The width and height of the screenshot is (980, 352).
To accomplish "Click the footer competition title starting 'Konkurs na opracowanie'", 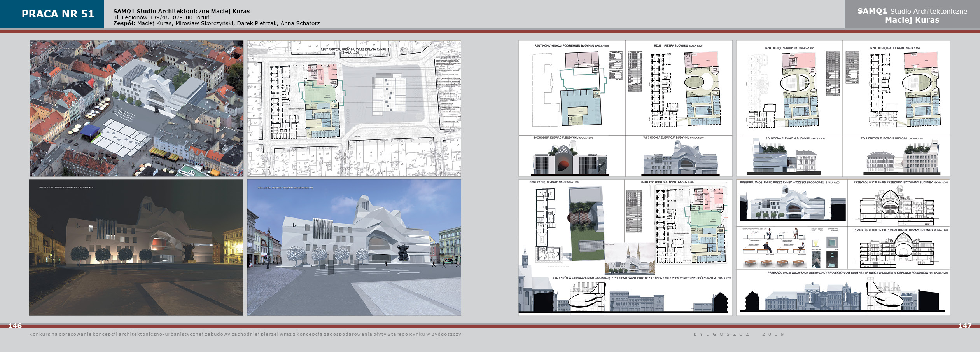I will (x=245, y=334).
